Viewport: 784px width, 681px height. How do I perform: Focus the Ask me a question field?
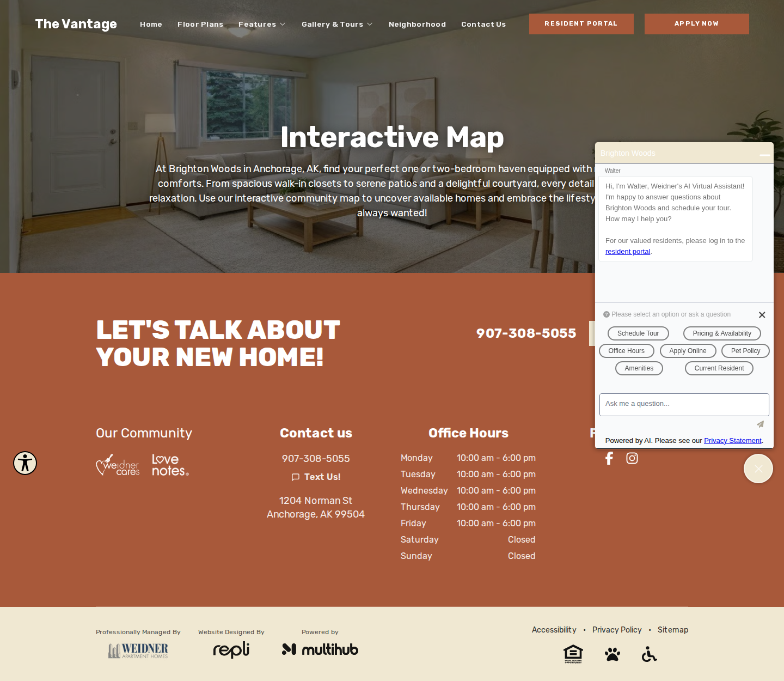tap(684, 405)
